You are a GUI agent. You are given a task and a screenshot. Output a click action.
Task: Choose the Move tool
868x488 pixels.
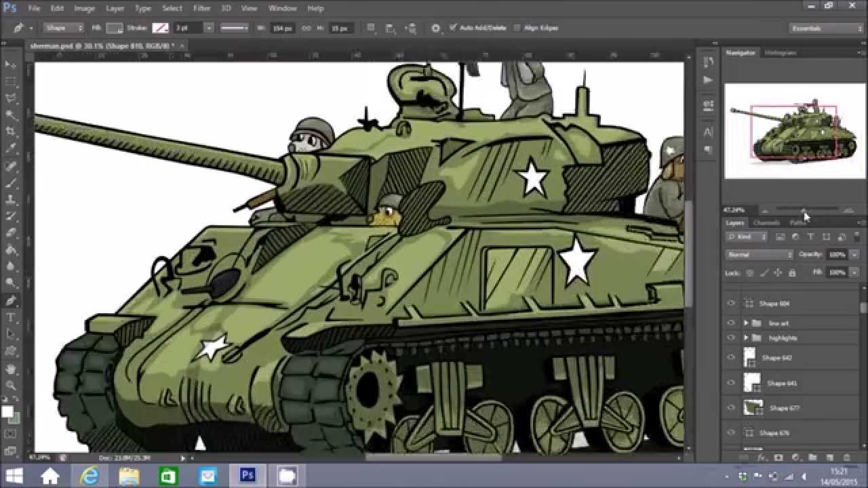tap(12, 64)
